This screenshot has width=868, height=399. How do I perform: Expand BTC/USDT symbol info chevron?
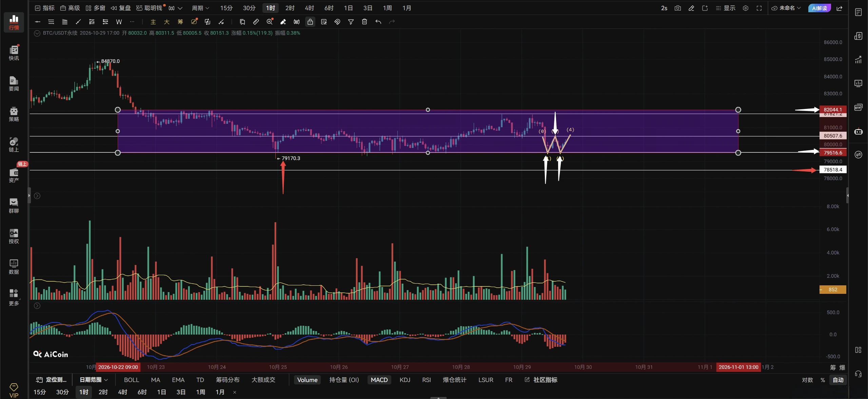coord(37,33)
